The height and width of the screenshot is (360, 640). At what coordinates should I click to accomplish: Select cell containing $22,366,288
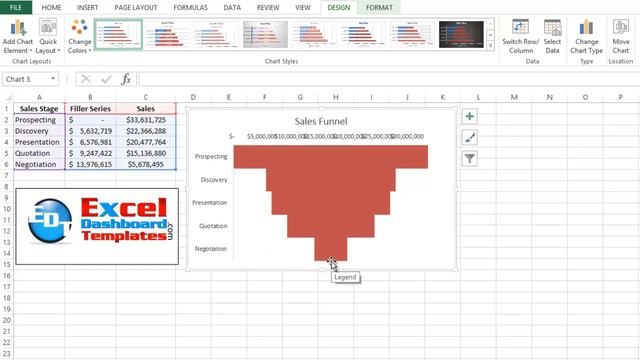146,131
